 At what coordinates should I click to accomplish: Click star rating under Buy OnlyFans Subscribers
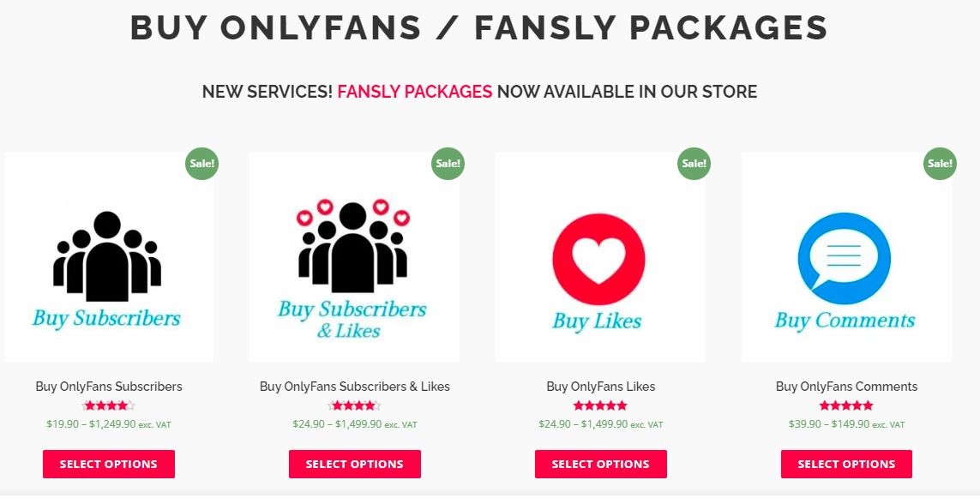click(109, 405)
